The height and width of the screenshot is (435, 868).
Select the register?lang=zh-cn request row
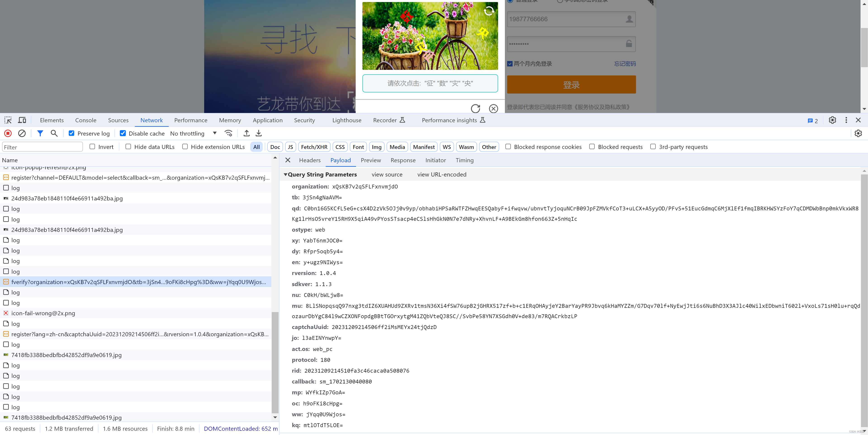(136, 334)
